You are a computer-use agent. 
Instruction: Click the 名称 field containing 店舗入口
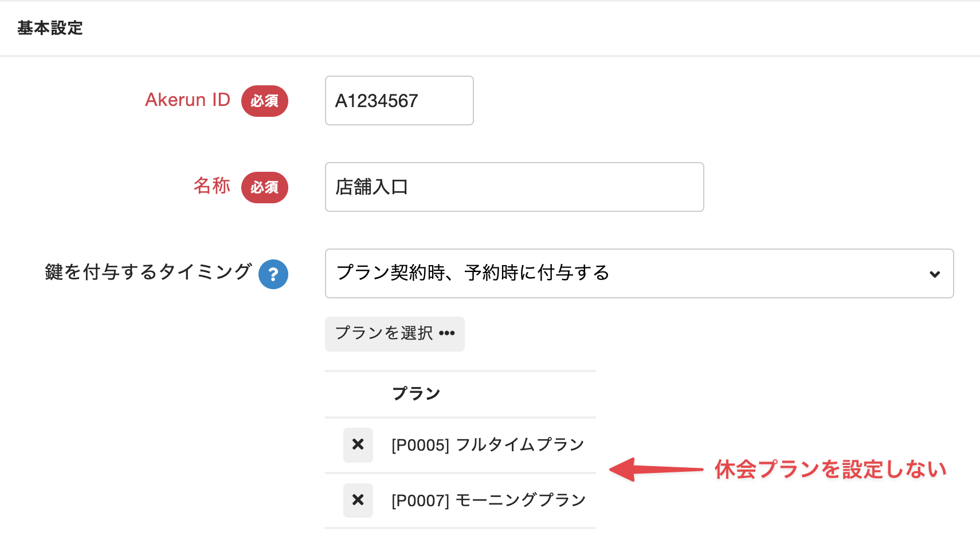(x=514, y=187)
